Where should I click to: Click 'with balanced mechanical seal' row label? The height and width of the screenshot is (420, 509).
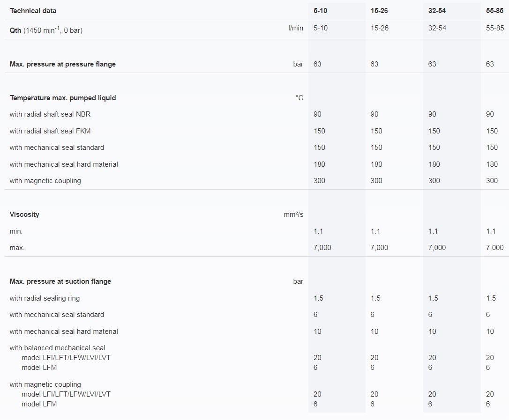coord(58,348)
